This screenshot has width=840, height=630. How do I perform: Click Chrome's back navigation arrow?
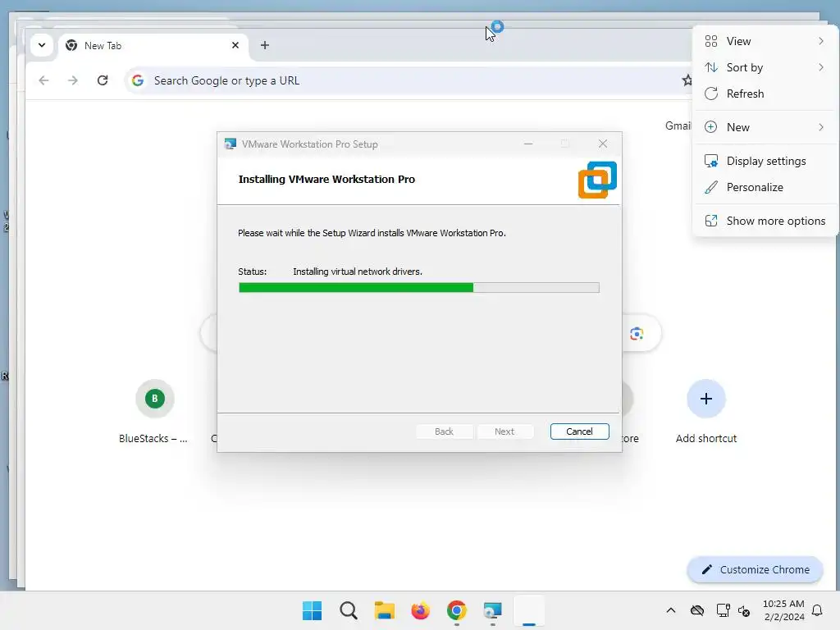pyautogui.click(x=44, y=81)
